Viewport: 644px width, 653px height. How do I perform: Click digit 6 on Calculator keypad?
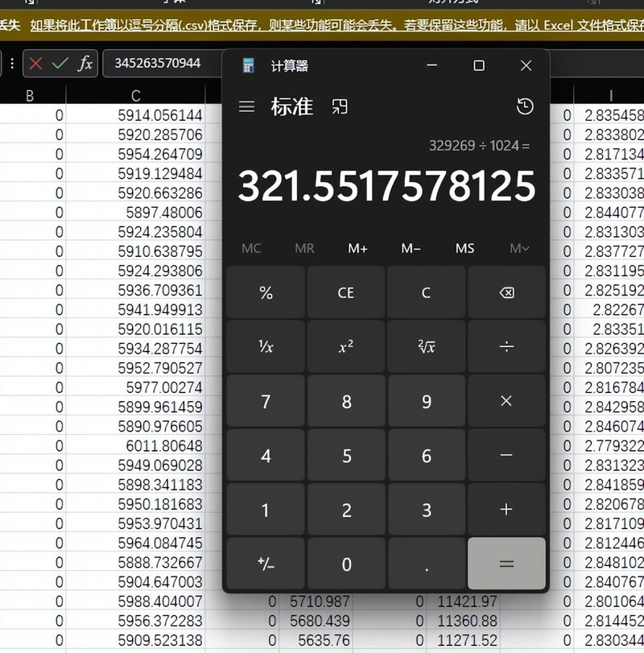426,455
